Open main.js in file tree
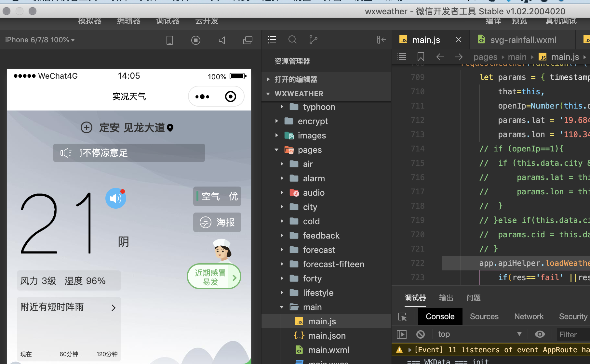 click(326, 321)
